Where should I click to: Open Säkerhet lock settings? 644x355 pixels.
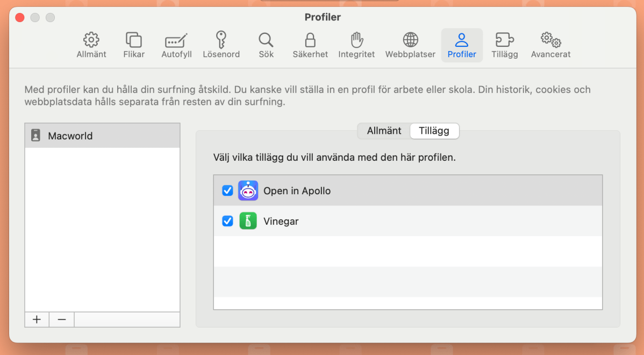click(310, 45)
